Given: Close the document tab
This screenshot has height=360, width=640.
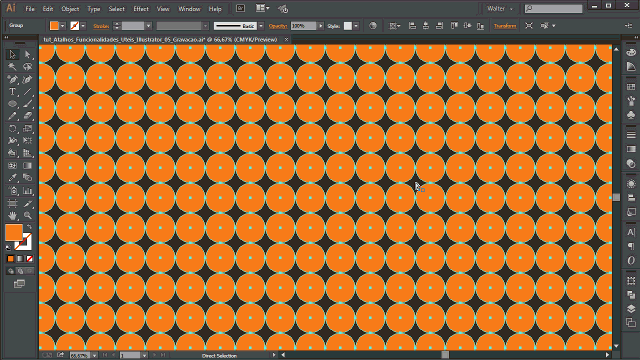Looking at the screenshot, I should tap(286, 40).
